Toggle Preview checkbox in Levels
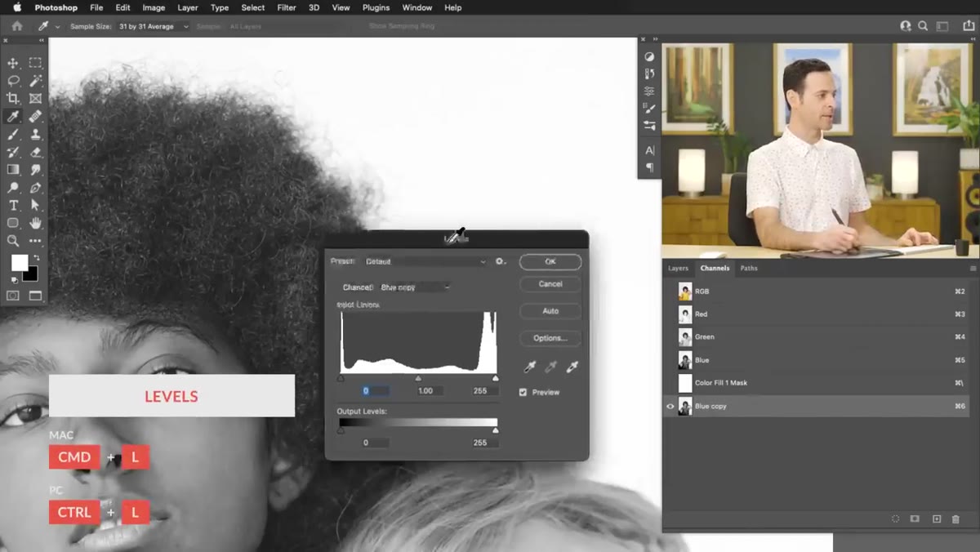The width and height of the screenshot is (980, 552). click(523, 392)
